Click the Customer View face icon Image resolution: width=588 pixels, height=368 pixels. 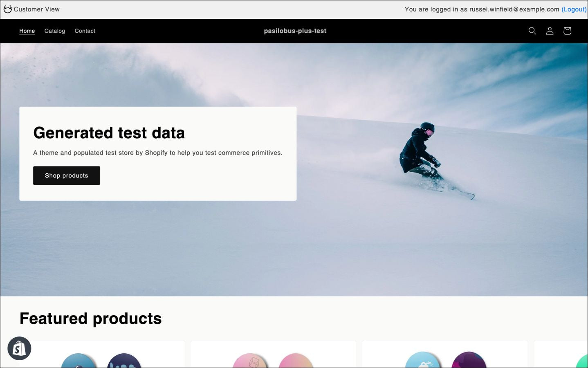(x=7, y=9)
